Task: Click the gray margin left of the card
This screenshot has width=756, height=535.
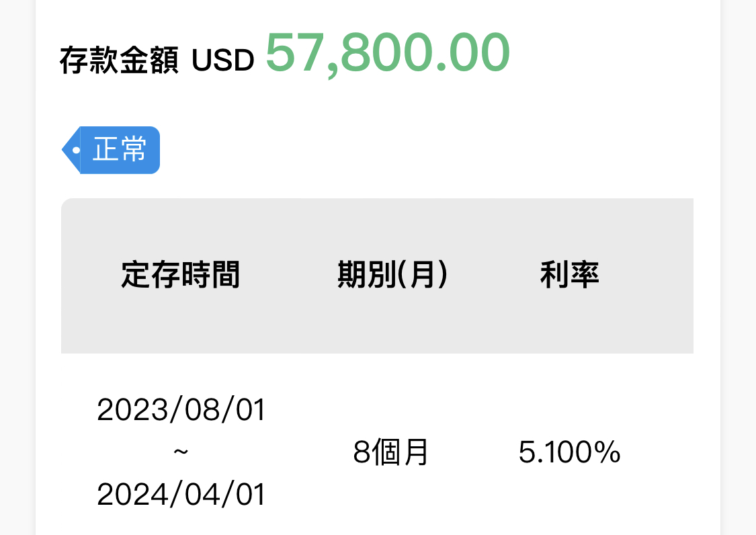Action: tap(17, 269)
